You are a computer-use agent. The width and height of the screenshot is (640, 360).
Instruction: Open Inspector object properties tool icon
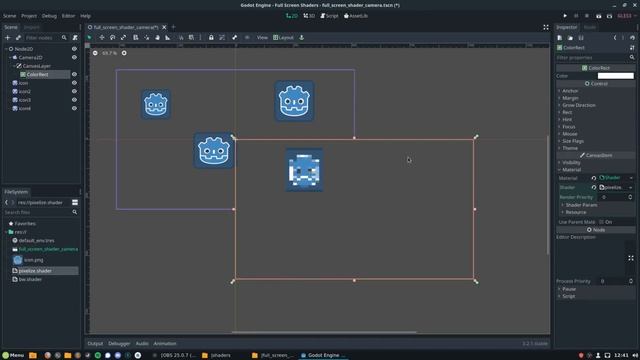pos(632,48)
